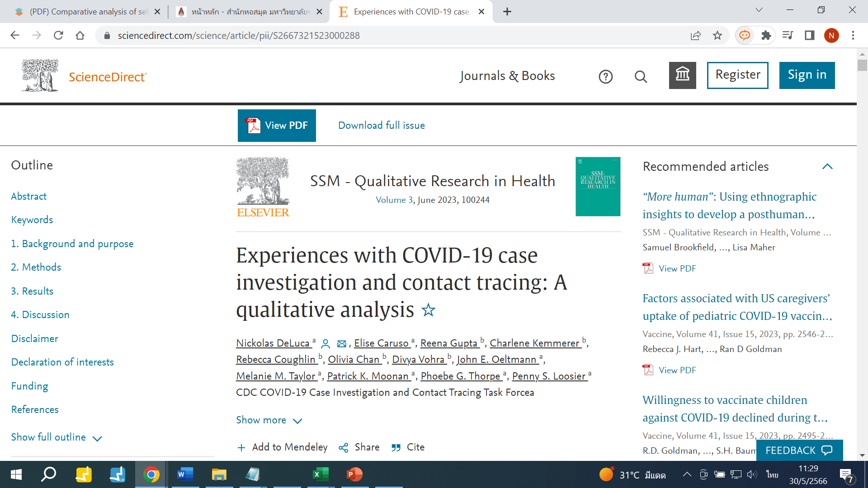Jump to Funding in outline
This screenshot has width=868, height=488.
30,386
